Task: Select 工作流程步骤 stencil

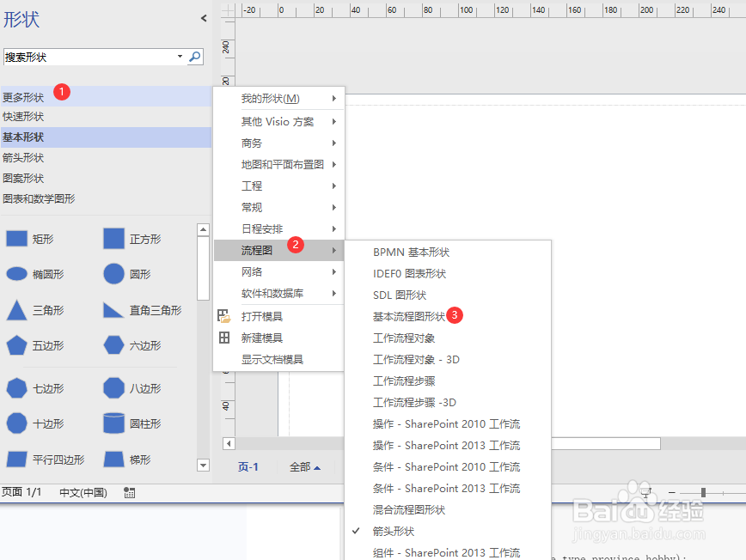Action: click(448, 380)
